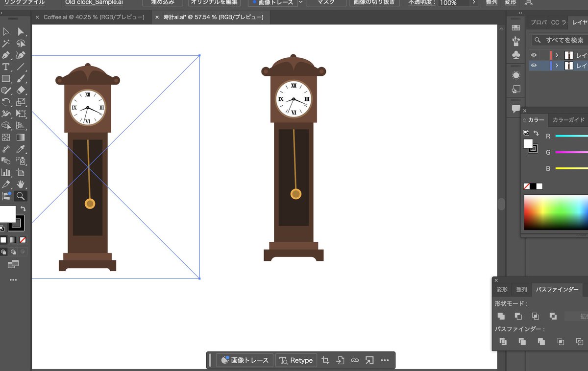Click Intersect in Pathfinder shape modes
This screenshot has width=588, height=371.
coord(536,316)
